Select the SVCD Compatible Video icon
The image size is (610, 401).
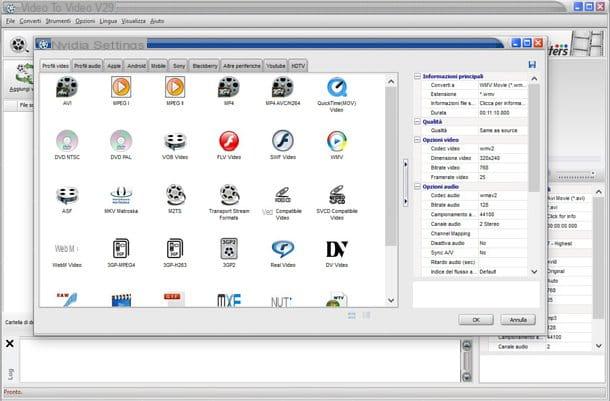pos(337,195)
